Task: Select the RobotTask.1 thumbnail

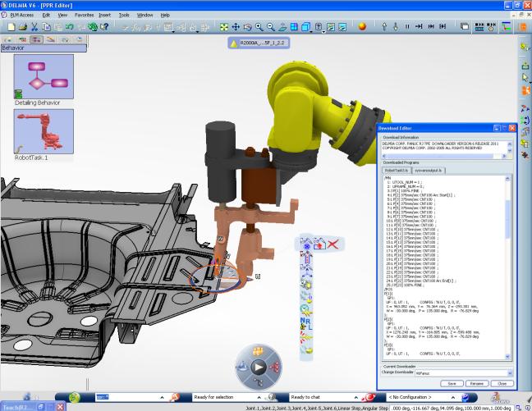Action: tap(44, 131)
